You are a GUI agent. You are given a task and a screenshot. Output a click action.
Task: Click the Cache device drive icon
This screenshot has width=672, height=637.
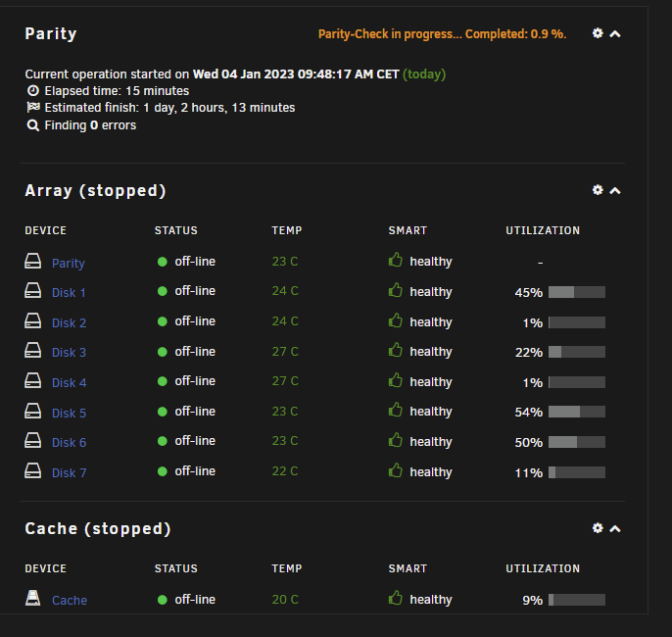click(x=33, y=598)
